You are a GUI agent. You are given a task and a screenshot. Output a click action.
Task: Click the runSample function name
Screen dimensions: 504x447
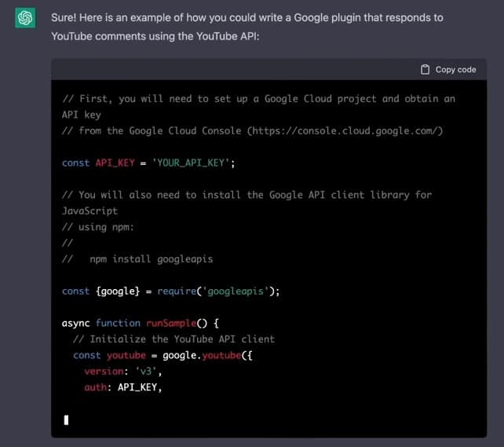point(171,323)
